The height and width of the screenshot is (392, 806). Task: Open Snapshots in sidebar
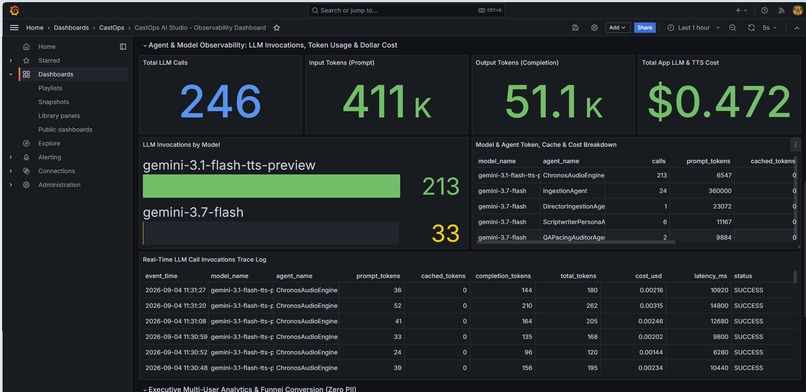coord(53,102)
